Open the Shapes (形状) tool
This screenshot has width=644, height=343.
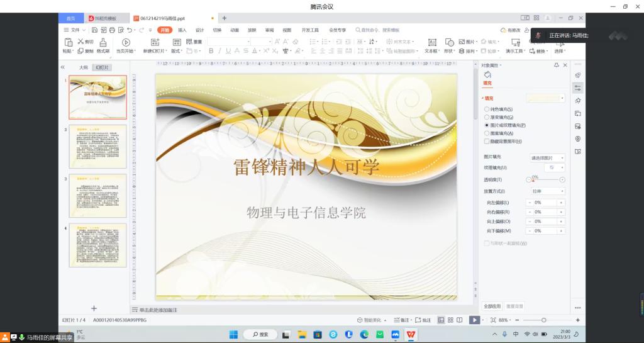449,42
